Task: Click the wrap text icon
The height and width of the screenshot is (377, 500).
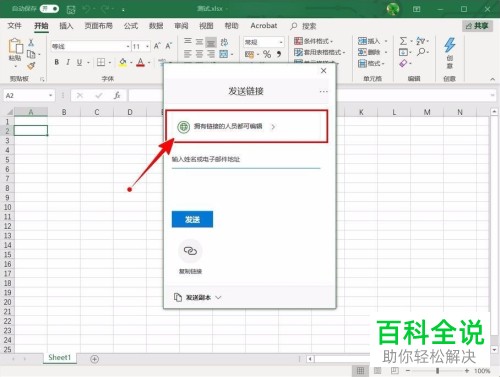Action: [224, 42]
